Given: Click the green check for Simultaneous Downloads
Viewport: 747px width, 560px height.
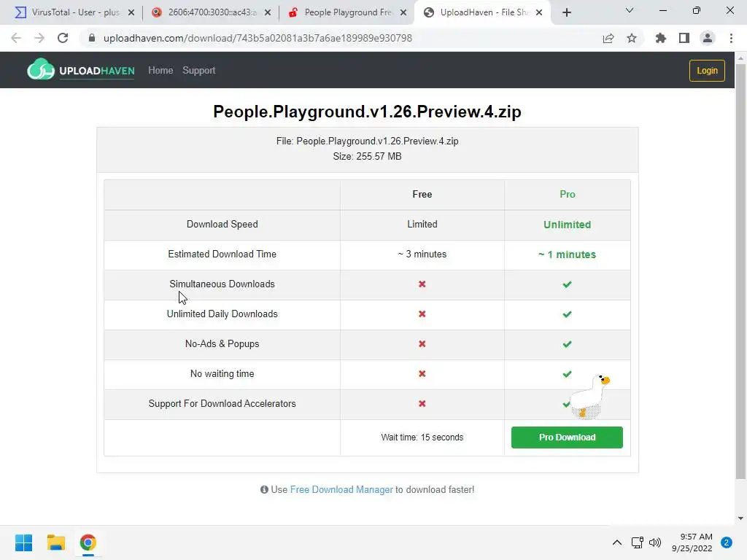Looking at the screenshot, I should (x=567, y=284).
